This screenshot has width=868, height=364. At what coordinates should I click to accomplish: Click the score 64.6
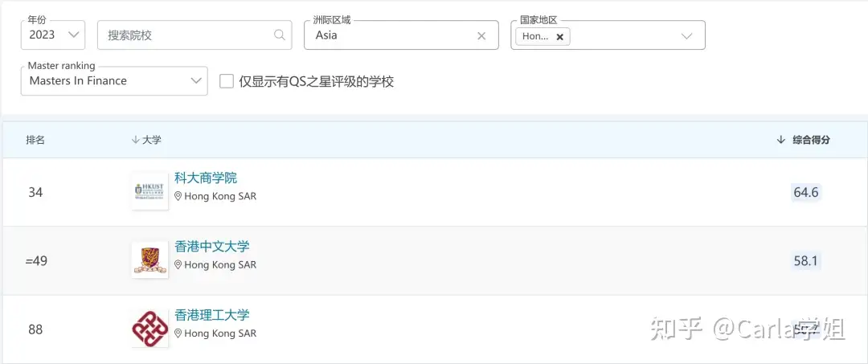coord(805,193)
